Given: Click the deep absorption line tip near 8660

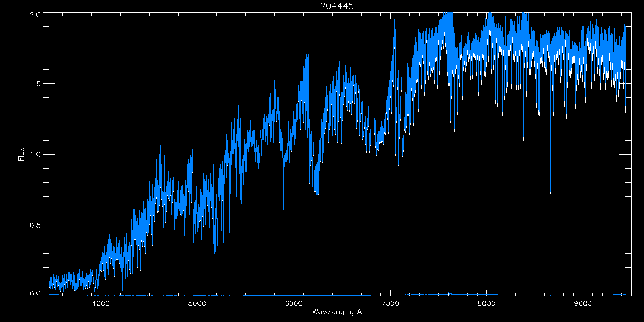Looking at the screenshot, I should (x=551, y=236).
